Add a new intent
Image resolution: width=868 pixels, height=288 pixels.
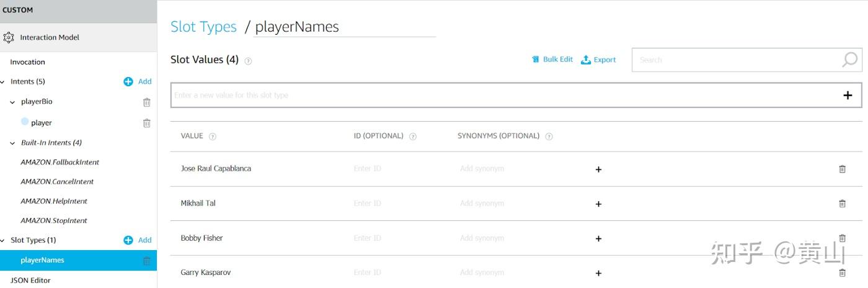point(138,81)
